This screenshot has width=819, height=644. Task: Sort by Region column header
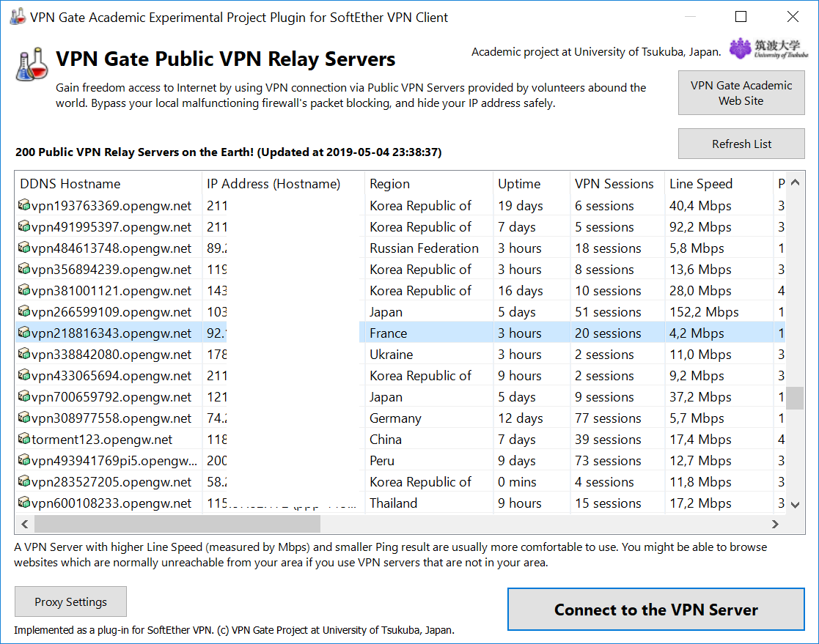click(x=428, y=184)
